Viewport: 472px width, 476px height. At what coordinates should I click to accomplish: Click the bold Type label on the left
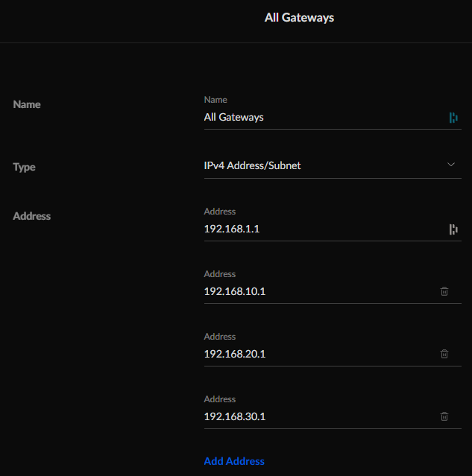coord(25,167)
